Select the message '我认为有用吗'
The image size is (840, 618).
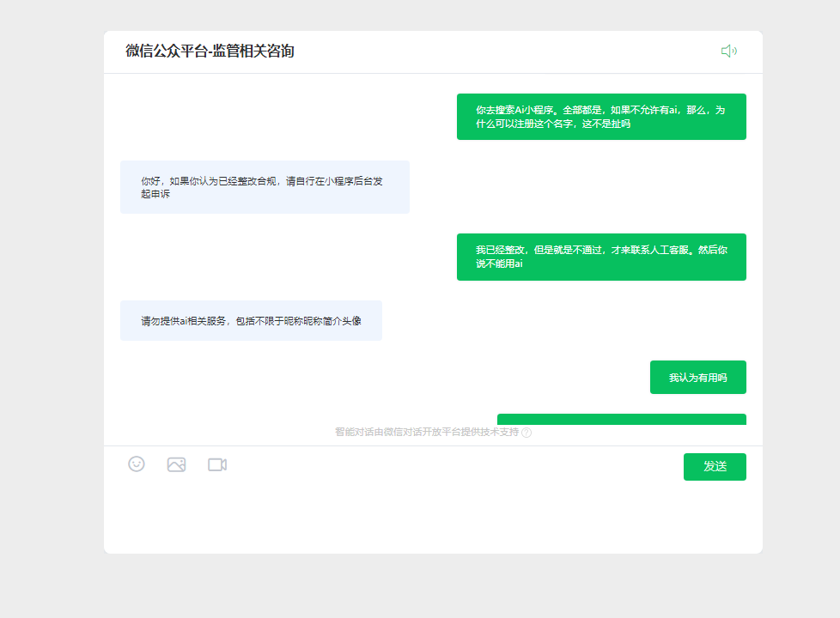pyautogui.click(x=698, y=378)
